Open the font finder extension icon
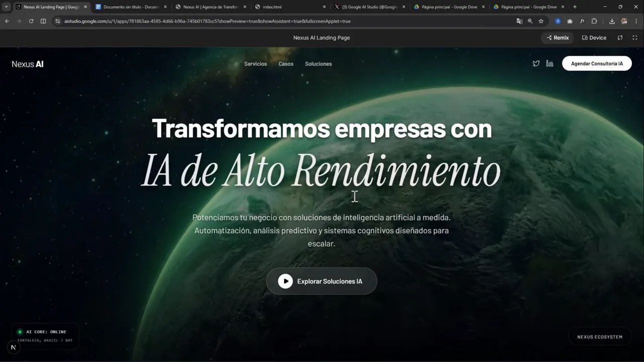The height and width of the screenshot is (362, 644). coord(582,21)
